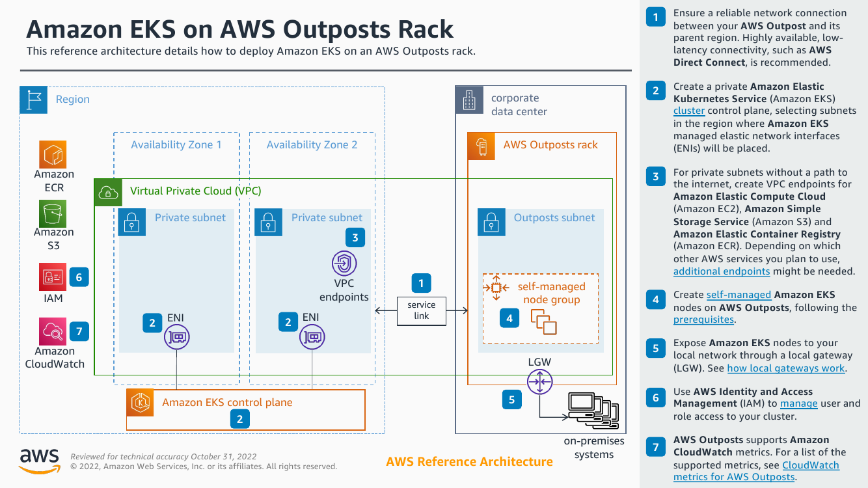The width and height of the screenshot is (868, 488).
Task: Click the 'Virtual Private Cloud (VPC)' label
Action: click(x=196, y=191)
